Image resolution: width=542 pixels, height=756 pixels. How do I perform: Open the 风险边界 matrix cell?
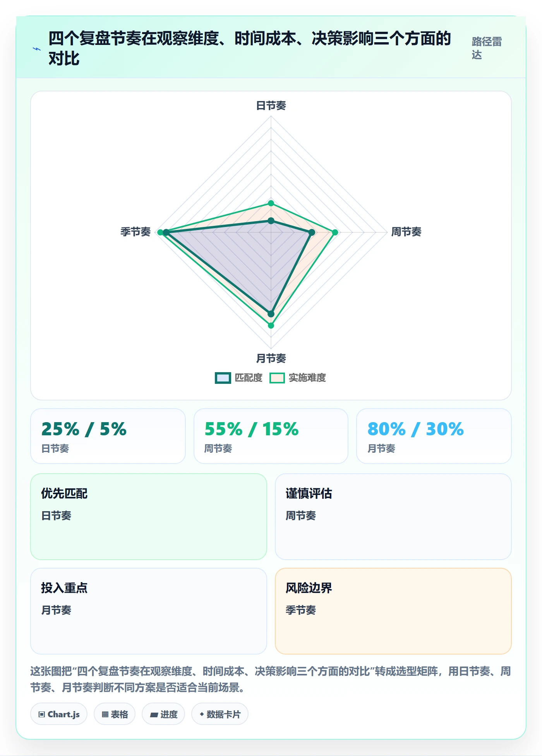point(393,611)
